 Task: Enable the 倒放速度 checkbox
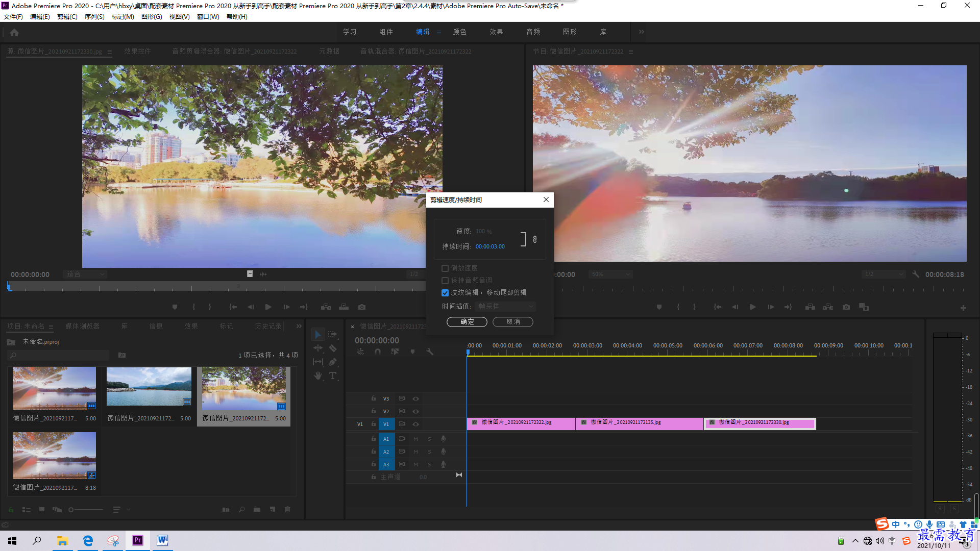tap(445, 268)
